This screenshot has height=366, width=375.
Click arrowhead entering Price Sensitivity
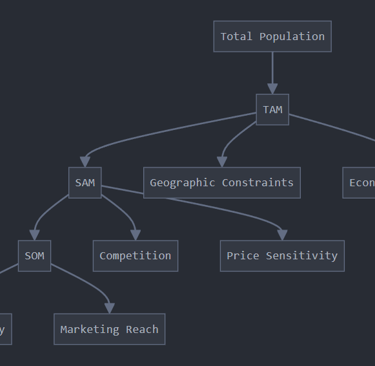[x=282, y=235]
